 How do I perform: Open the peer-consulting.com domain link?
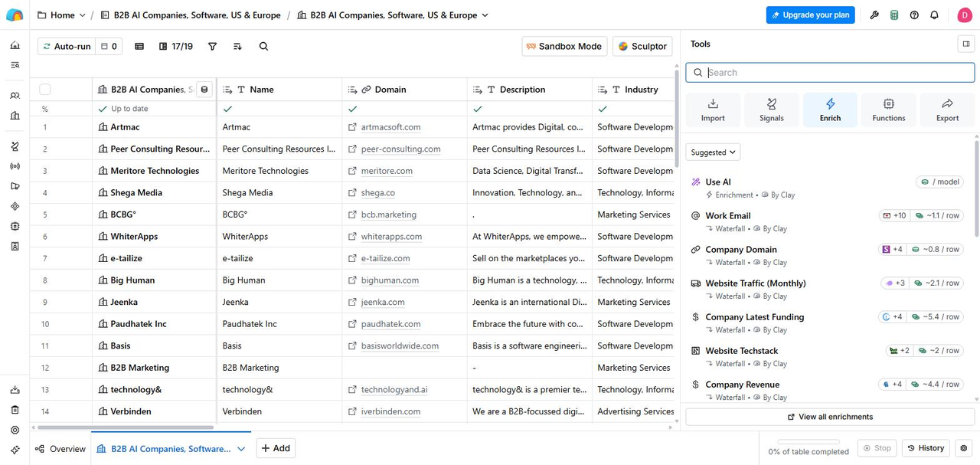[x=400, y=149]
